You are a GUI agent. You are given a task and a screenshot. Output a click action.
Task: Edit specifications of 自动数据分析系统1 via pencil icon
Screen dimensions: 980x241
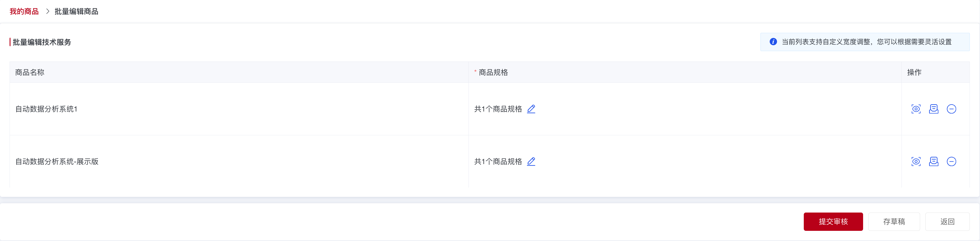[x=531, y=109]
